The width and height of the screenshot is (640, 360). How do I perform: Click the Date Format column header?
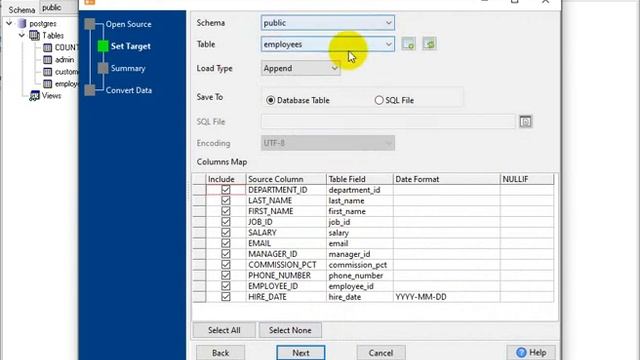coord(447,179)
